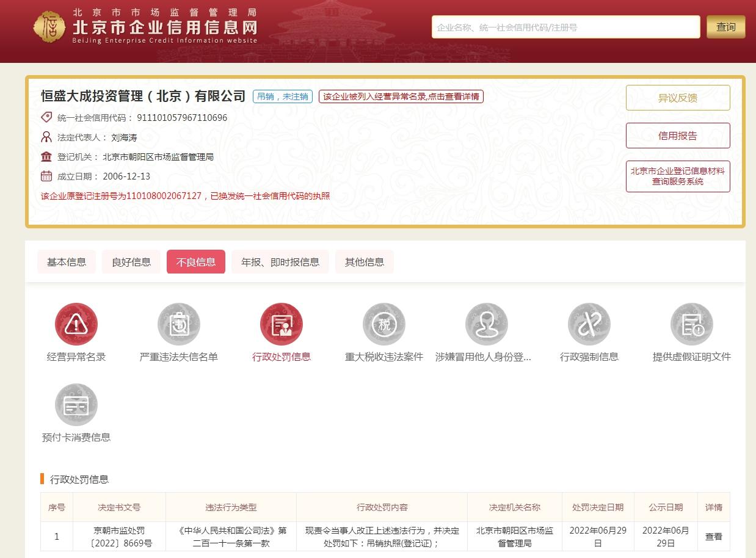Click the 异议反馈 button

pyautogui.click(x=678, y=98)
